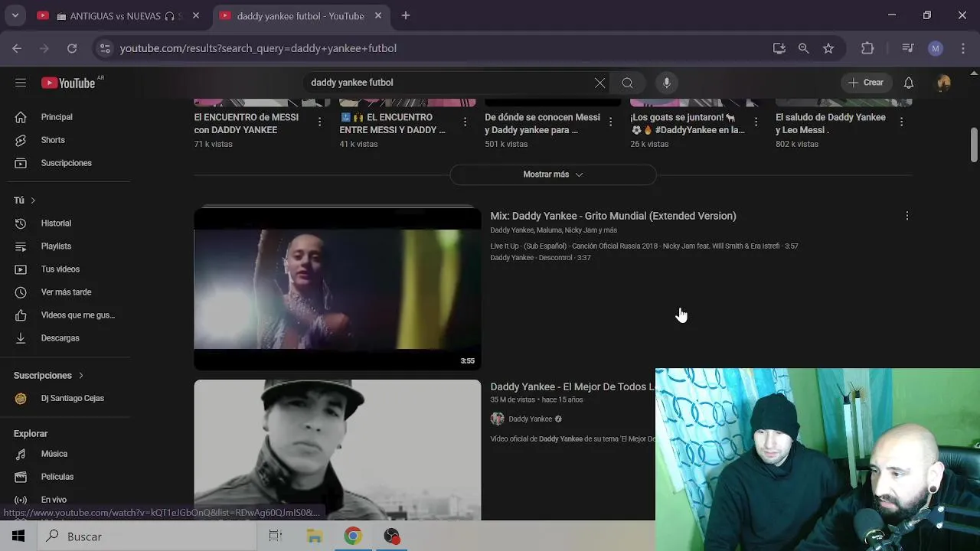This screenshot has width=980, height=551.
Task: Open a new Chrome tab
Action: click(x=406, y=16)
